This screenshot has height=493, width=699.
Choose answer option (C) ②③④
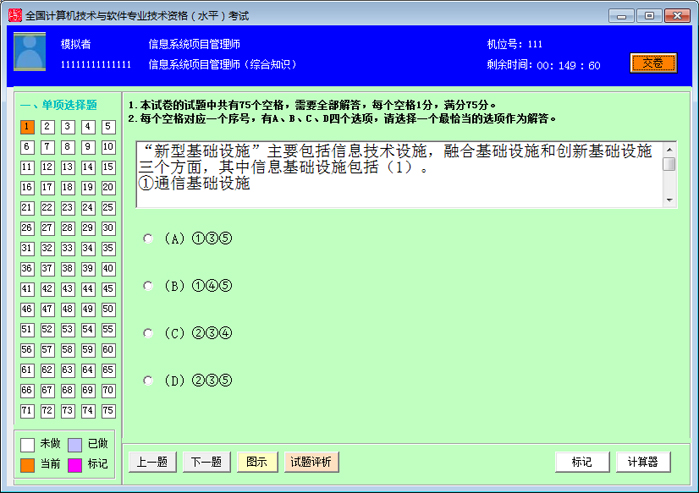coord(148,333)
